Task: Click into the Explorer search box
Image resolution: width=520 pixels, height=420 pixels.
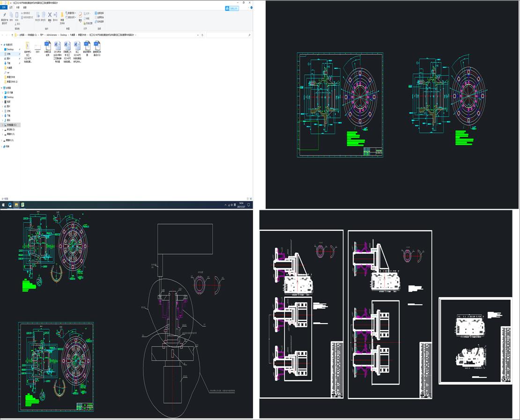Action: (228, 35)
